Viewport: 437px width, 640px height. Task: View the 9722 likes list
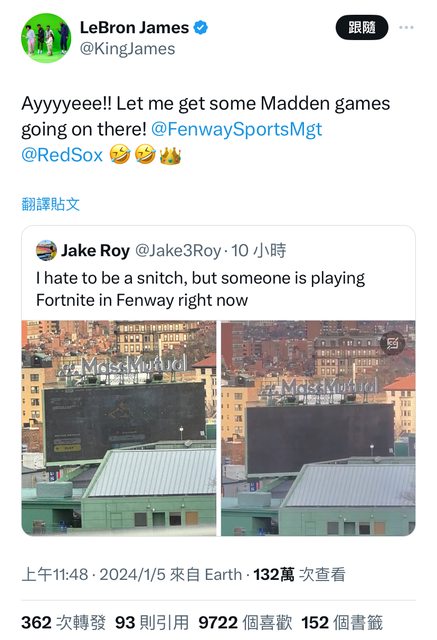(x=245, y=623)
